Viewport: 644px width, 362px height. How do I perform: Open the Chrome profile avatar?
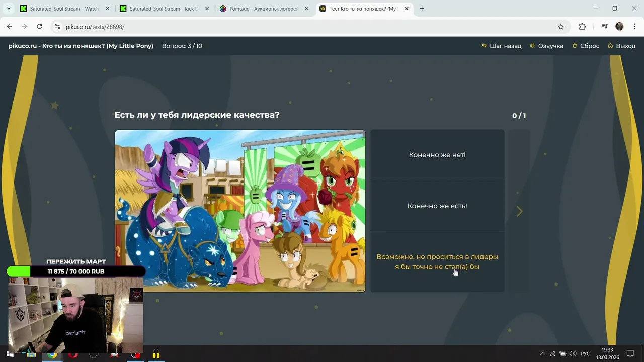[619, 27]
